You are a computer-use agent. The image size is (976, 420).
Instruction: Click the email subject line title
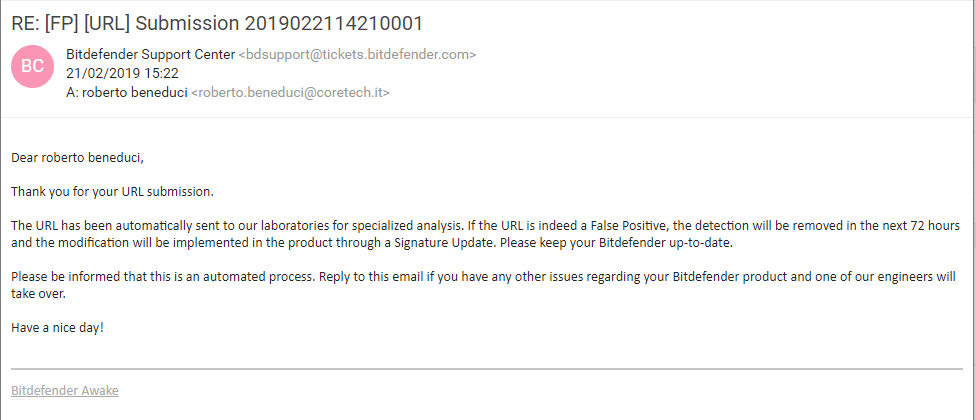[x=217, y=23]
